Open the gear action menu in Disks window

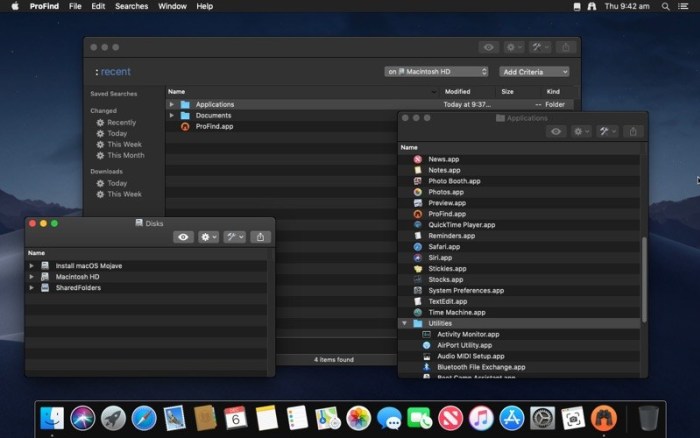(x=208, y=237)
